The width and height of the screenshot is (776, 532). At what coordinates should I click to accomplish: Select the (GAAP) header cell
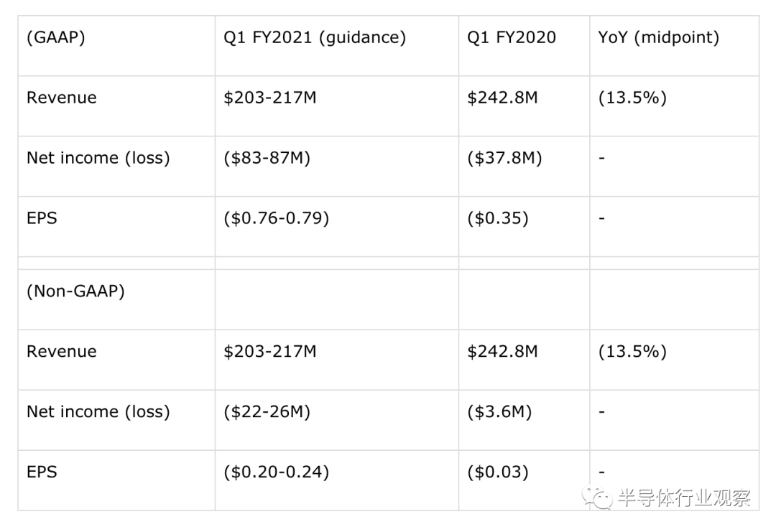pos(117,46)
